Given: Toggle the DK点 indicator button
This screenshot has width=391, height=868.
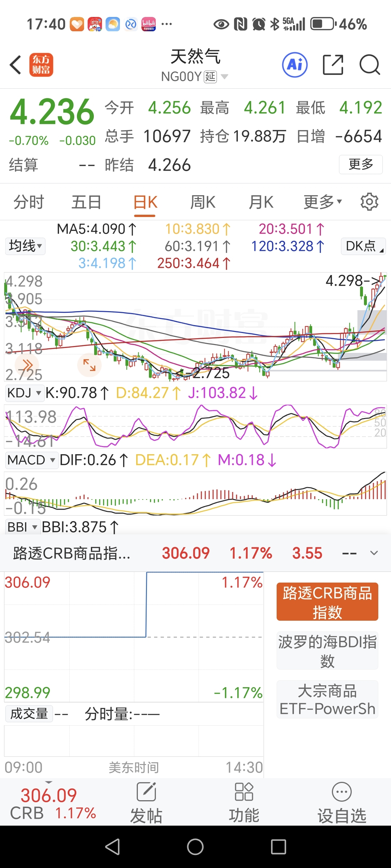Looking at the screenshot, I should [363, 246].
